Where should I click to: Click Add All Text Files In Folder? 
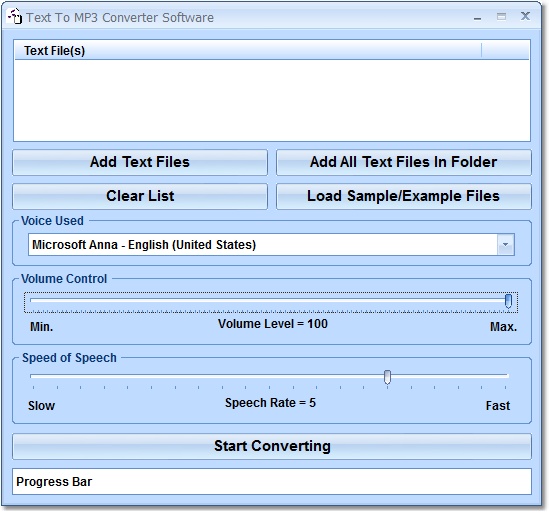tap(404, 162)
